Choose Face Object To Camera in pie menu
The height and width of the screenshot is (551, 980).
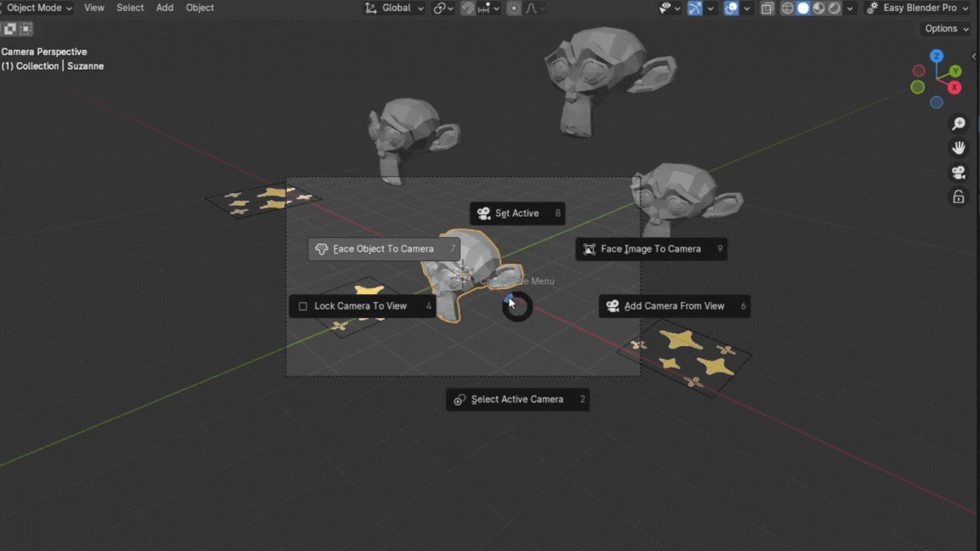click(x=383, y=249)
